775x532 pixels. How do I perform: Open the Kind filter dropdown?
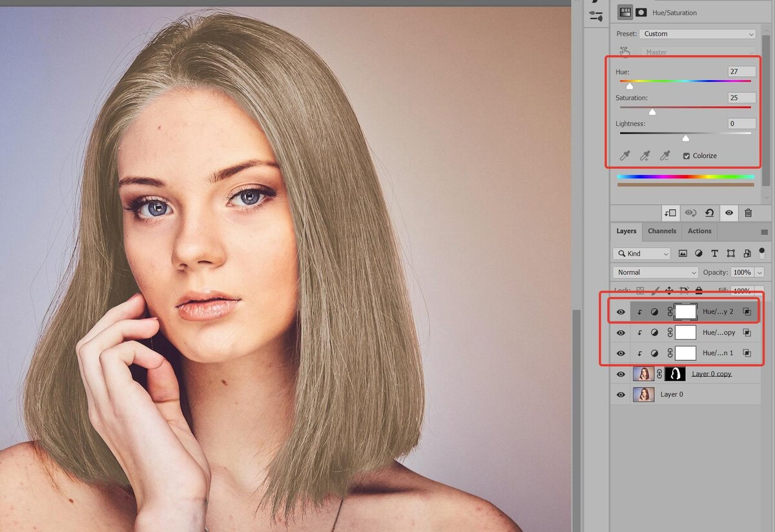[x=642, y=254]
